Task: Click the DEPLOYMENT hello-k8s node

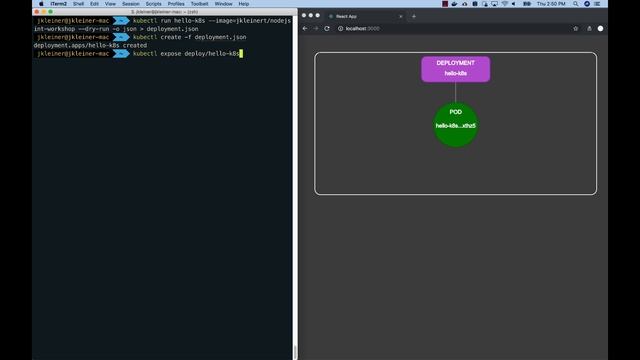Action: point(456,69)
